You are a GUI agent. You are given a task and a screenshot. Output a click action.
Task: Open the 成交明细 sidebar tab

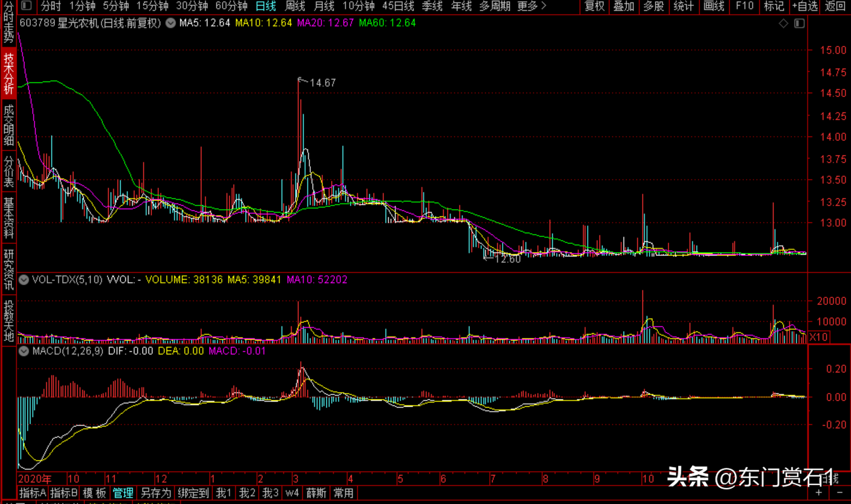(x=9, y=125)
